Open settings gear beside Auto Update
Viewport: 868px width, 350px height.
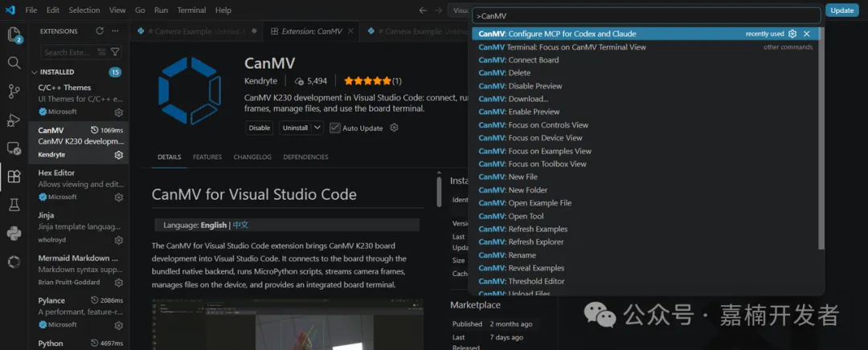tap(394, 128)
